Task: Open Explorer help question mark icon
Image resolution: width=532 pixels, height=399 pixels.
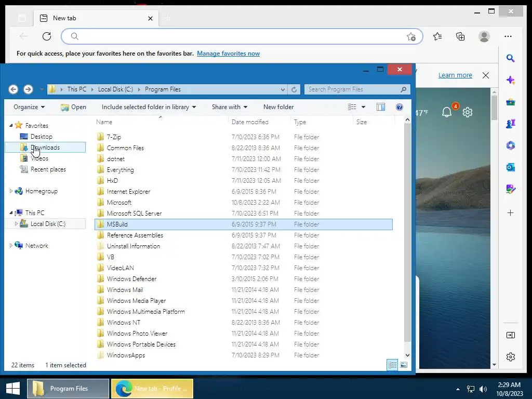Action: click(400, 107)
